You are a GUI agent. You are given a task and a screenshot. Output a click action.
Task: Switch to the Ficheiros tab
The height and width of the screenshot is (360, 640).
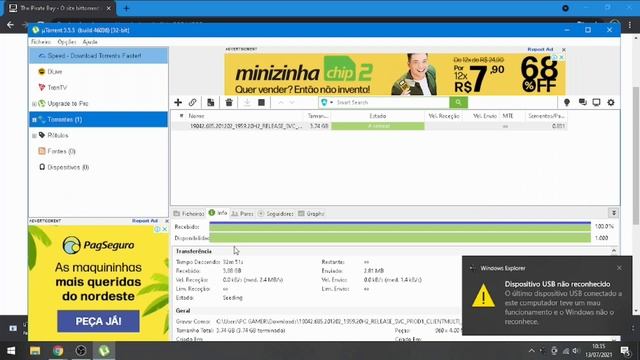(189, 213)
